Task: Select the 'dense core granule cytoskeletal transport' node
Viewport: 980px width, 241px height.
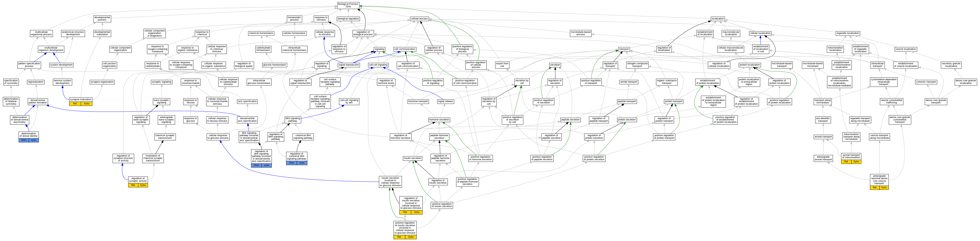Action: [x=900, y=119]
